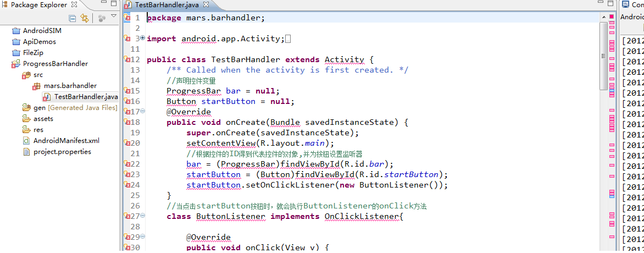This screenshot has width=644, height=253.
Task: Close the TestBarHandler.java editor tab
Action: pyautogui.click(x=206, y=5)
